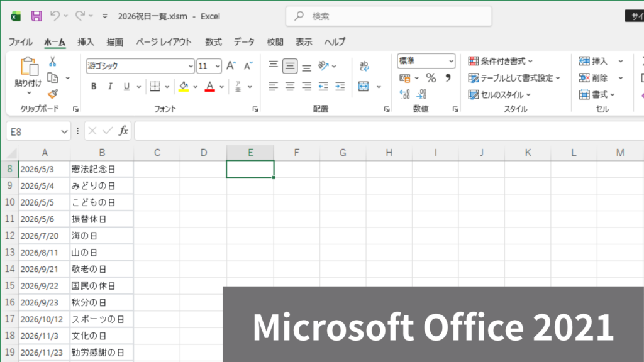Open the 配置 dialog launcher
The height and width of the screenshot is (362, 644).
[387, 109]
